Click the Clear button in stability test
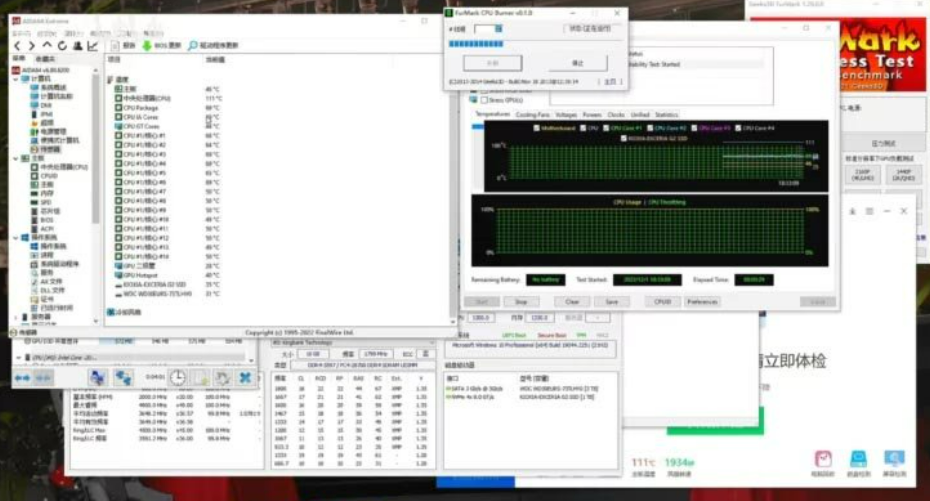This screenshot has height=501, width=930. coord(572,302)
